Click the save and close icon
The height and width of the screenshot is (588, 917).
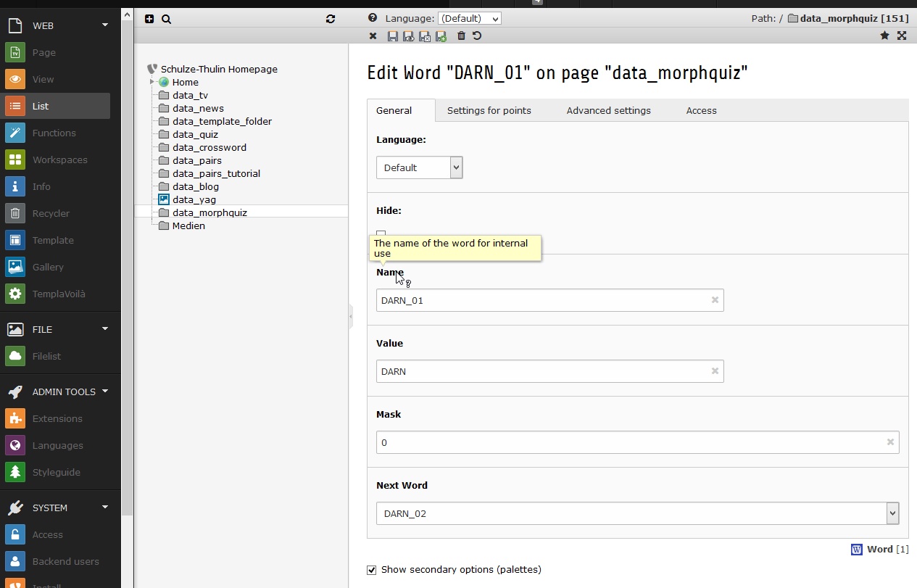coord(424,36)
